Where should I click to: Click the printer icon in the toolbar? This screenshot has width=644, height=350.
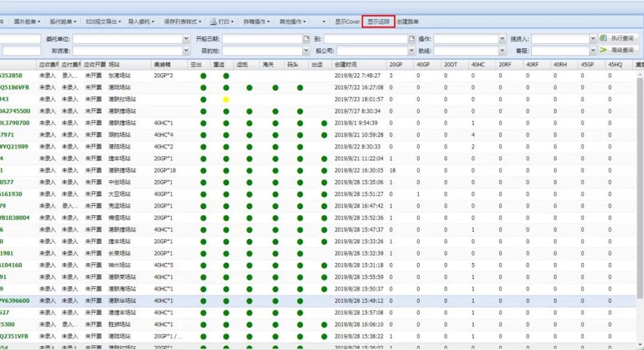click(212, 21)
